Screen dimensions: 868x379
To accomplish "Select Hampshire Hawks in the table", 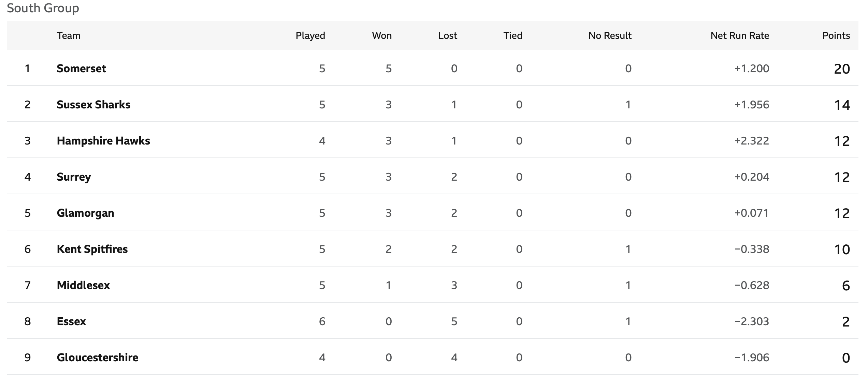I will pos(103,141).
